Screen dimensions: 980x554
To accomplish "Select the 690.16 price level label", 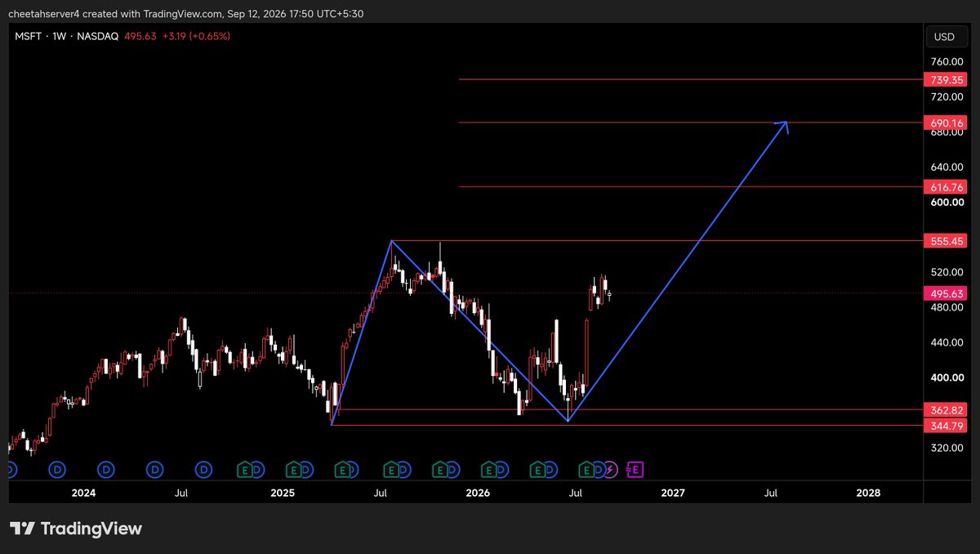I will [x=947, y=123].
